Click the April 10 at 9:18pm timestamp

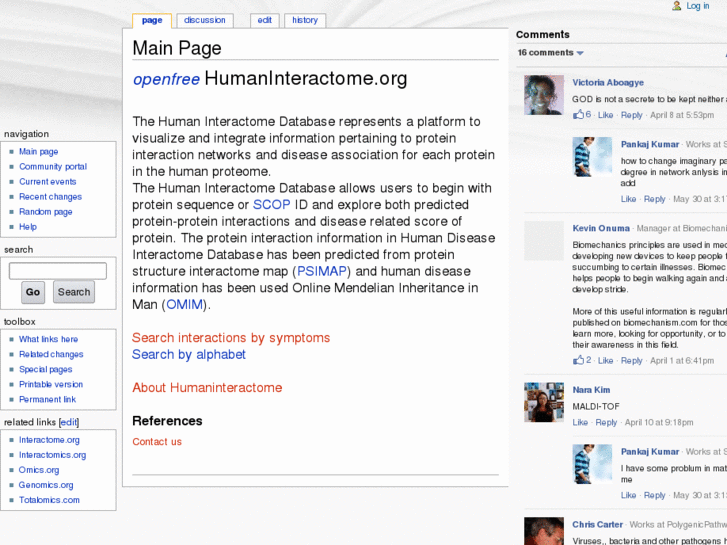659,423
